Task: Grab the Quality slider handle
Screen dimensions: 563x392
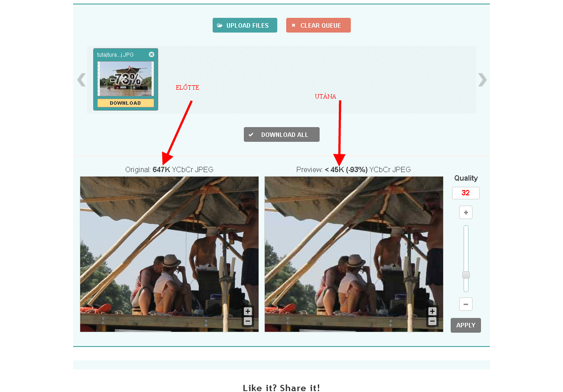Action: pyautogui.click(x=466, y=275)
